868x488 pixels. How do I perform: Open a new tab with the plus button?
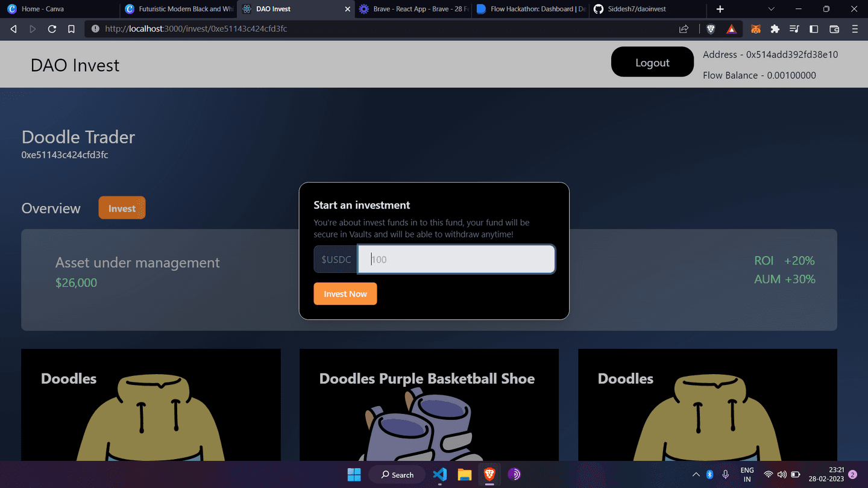click(x=720, y=9)
